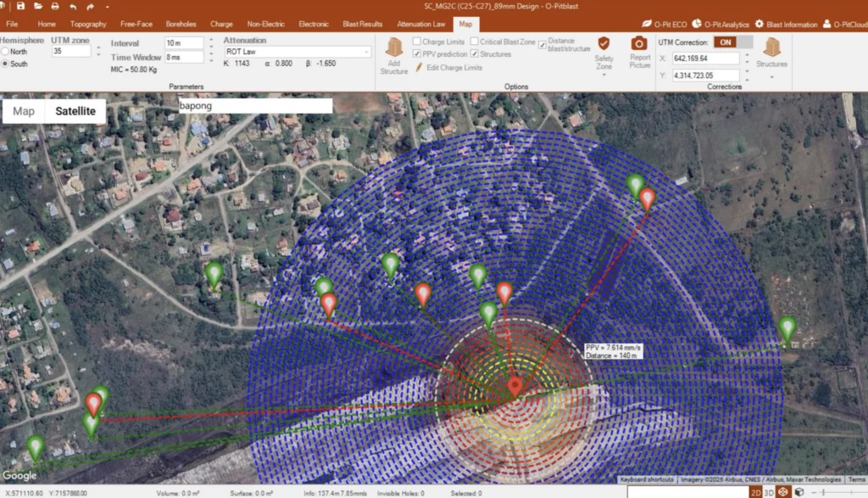Click the Interval 10 m input field
Image resolution: width=868 pixels, height=498 pixels.
(x=184, y=42)
